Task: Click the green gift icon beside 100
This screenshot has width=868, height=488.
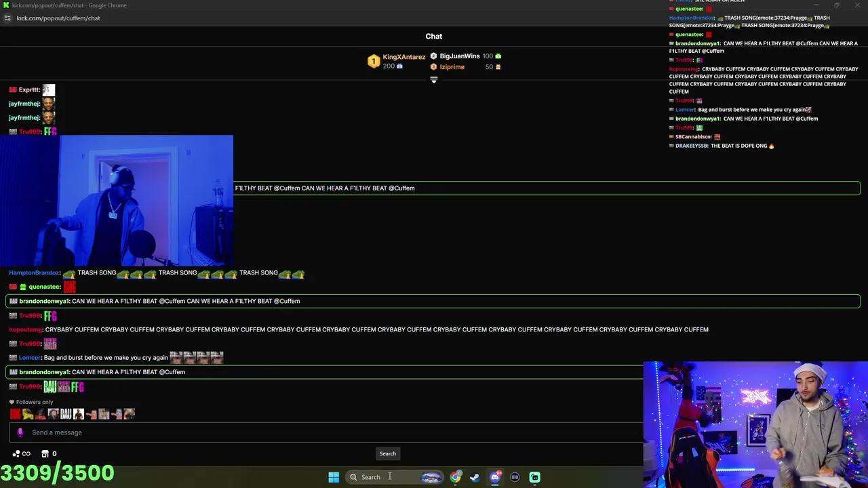Action: pos(498,56)
